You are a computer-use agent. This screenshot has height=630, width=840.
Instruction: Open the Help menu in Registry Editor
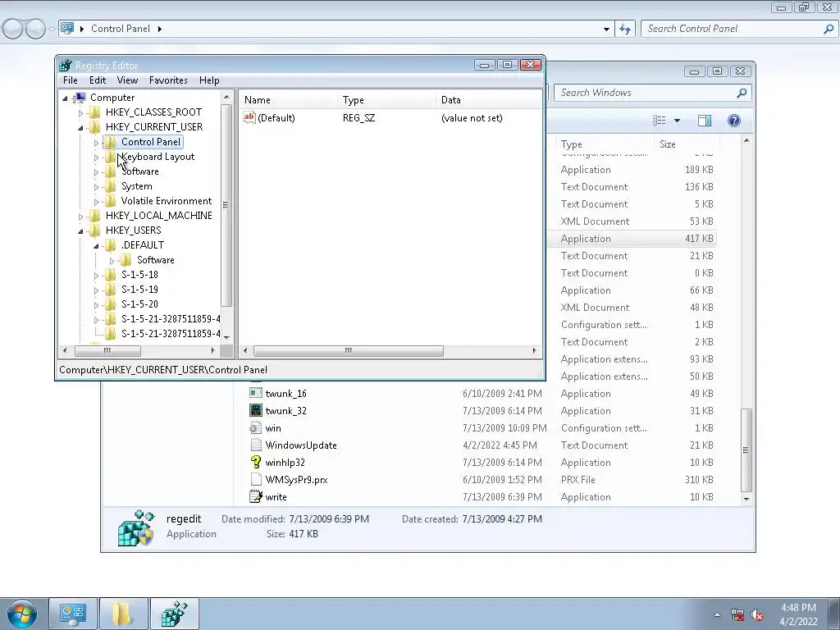pyautogui.click(x=209, y=80)
